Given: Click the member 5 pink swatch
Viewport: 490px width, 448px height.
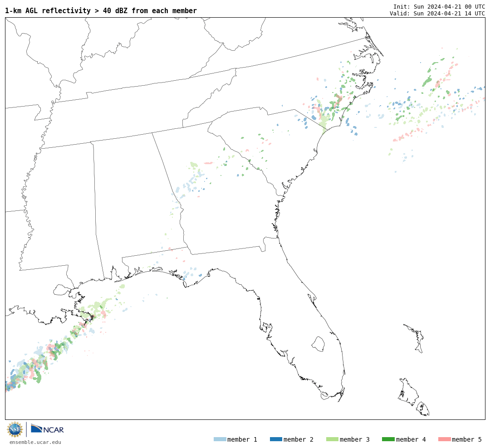Looking at the screenshot, I should click(444, 439).
